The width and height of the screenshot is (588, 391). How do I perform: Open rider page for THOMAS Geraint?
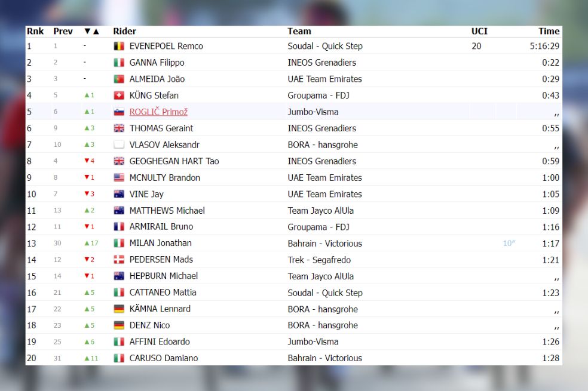[161, 128]
